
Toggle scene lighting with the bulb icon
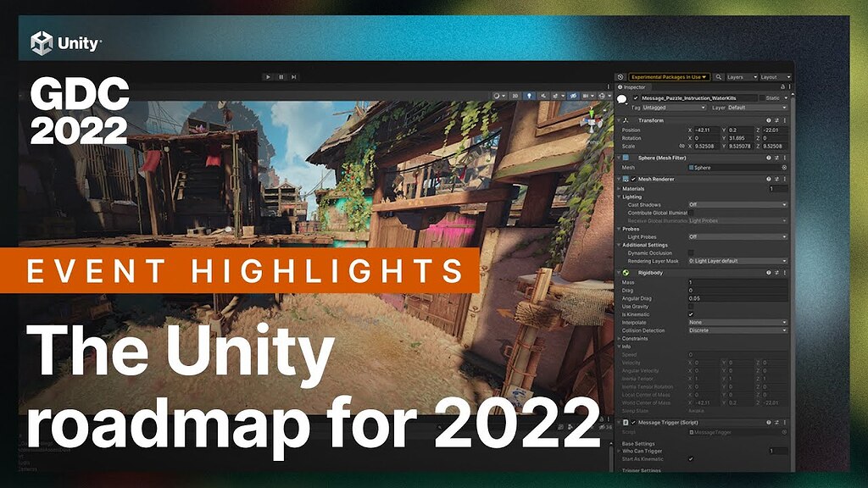point(530,96)
